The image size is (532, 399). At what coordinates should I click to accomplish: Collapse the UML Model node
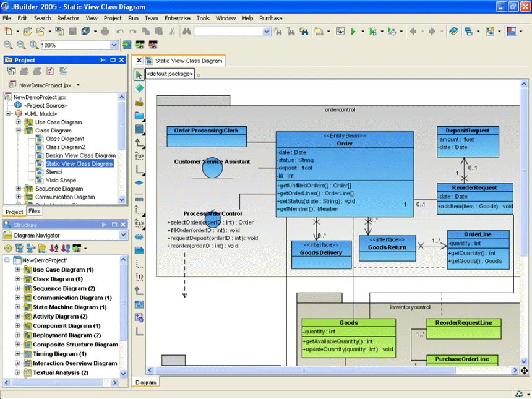pos(8,114)
